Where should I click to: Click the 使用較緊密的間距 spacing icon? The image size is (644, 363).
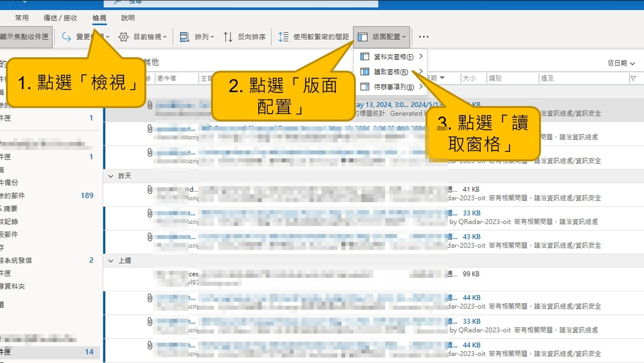click(x=284, y=37)
